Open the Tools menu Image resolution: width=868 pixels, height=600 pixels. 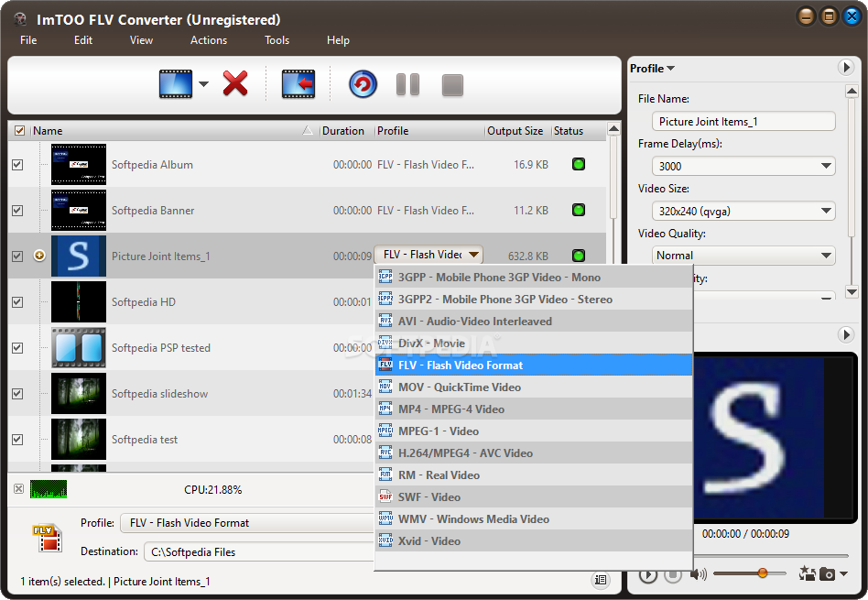(x=277, y=40)
